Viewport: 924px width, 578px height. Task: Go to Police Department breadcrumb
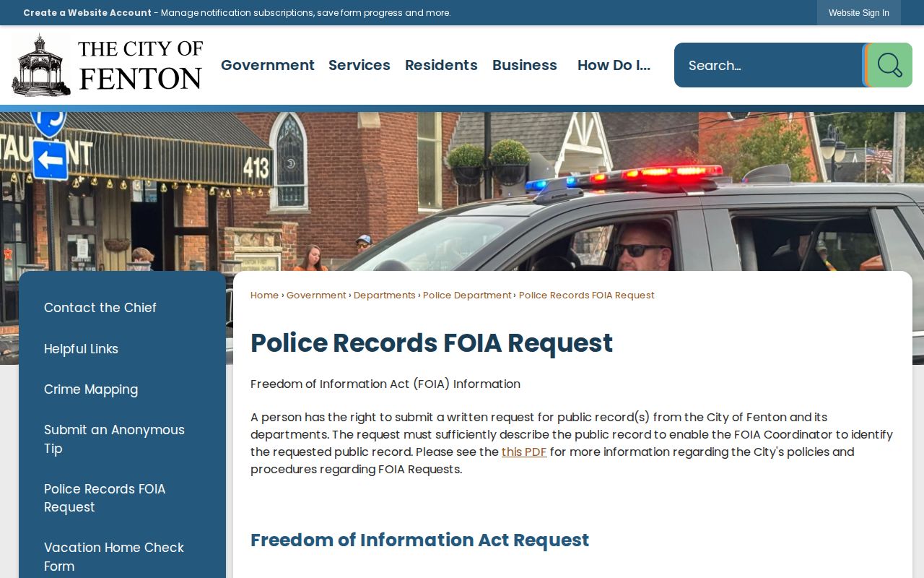(x=467, y=296)
